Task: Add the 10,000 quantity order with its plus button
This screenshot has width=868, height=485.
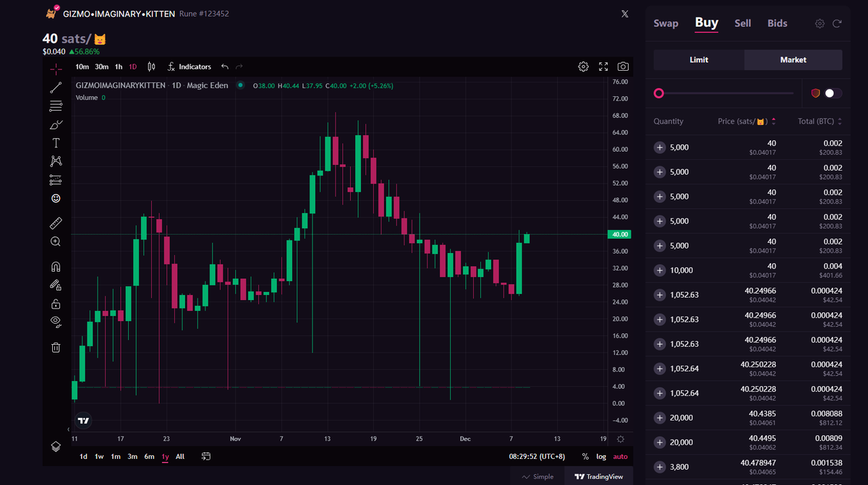Action: click(659, 270)
